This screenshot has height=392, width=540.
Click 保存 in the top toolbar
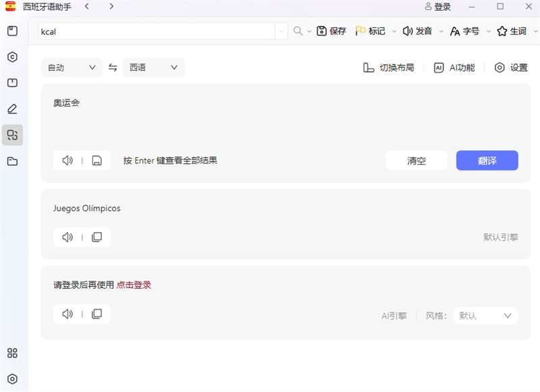pos(331,31)
